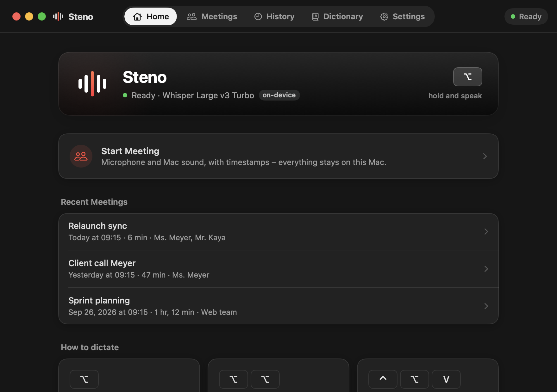Screen dimensions: 557x392
Task: Click the Microphone and Mac sound description
Action: [x=244, y=162]
